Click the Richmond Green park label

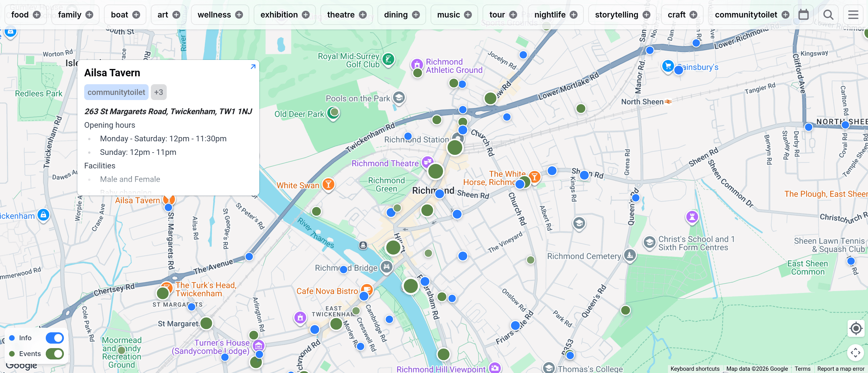pyautogui.click(x=386, y=185)
